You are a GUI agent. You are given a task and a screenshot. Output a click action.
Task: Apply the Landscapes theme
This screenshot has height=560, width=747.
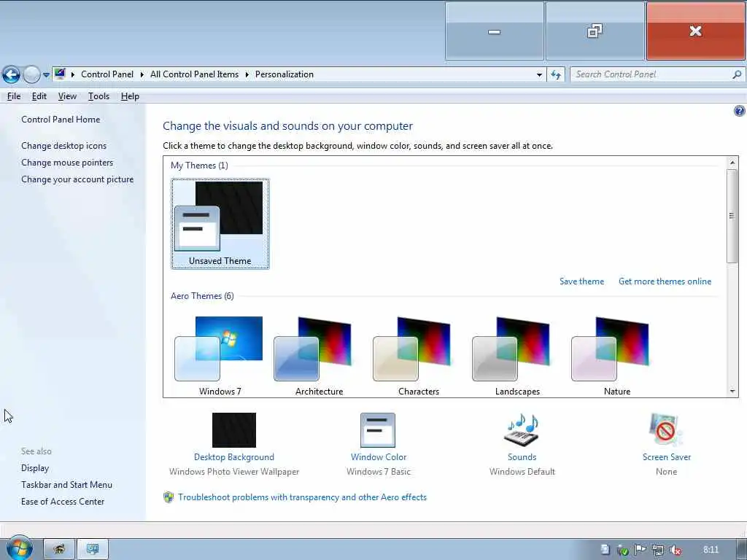coord(517,356)
